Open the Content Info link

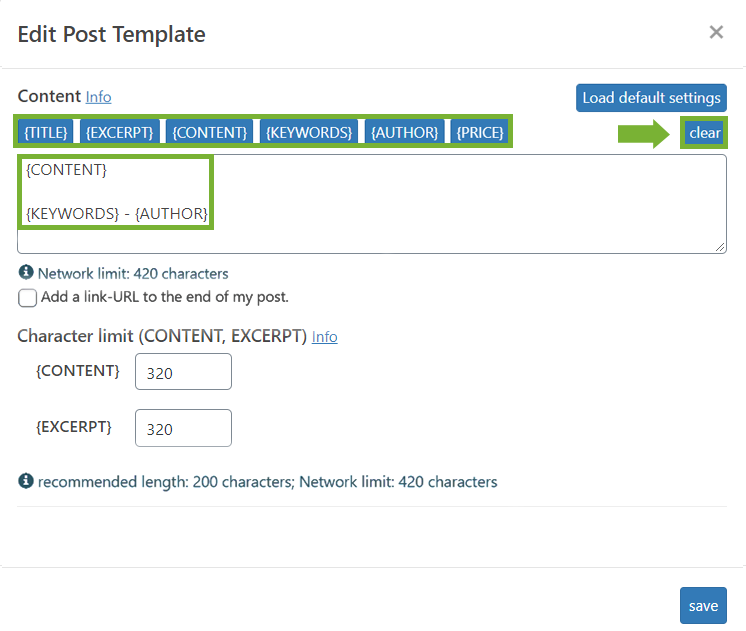(98, 97)
